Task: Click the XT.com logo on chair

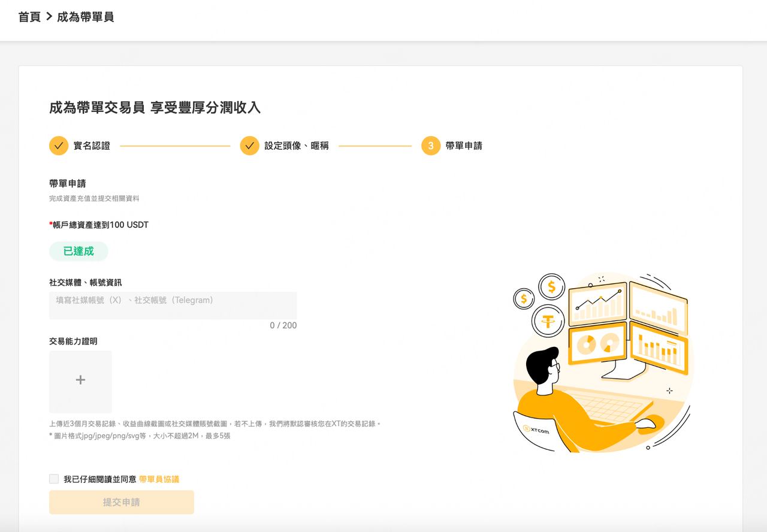Action: pos(536,430)
